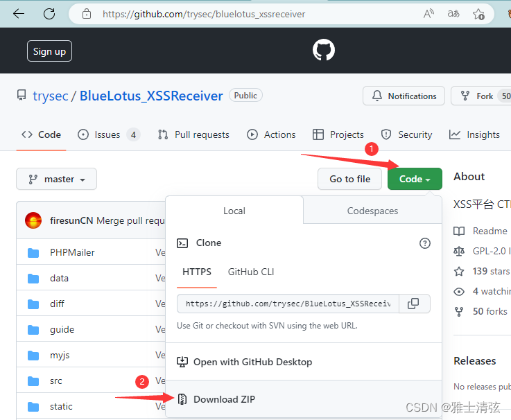Image resolution: width=511 pixels, height=420 pixels.
Task: Click the copy clone URL icon
Action: 413,304
